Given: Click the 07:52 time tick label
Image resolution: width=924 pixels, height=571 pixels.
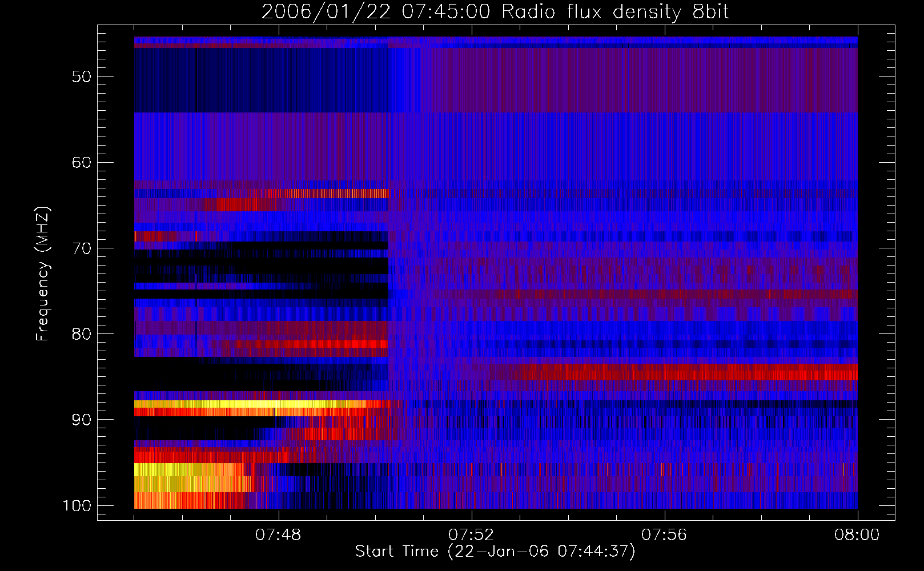Looking at the screenshot, I should 471,535.
